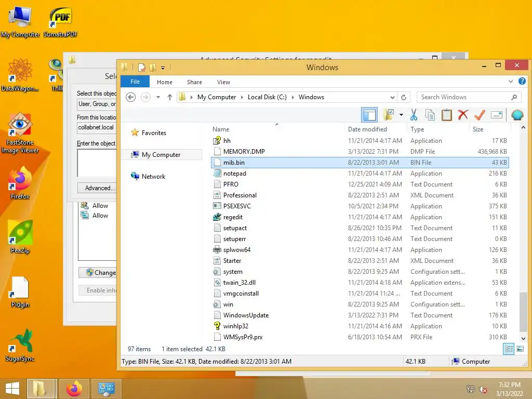Screen dimensions: 532x399
Task: Switch to Details view button
Action: pos(509,349)
